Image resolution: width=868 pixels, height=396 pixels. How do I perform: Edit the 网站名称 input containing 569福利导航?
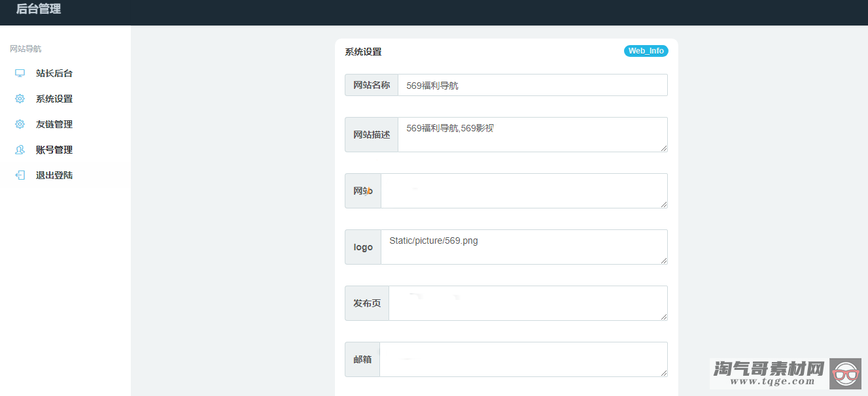532,84
